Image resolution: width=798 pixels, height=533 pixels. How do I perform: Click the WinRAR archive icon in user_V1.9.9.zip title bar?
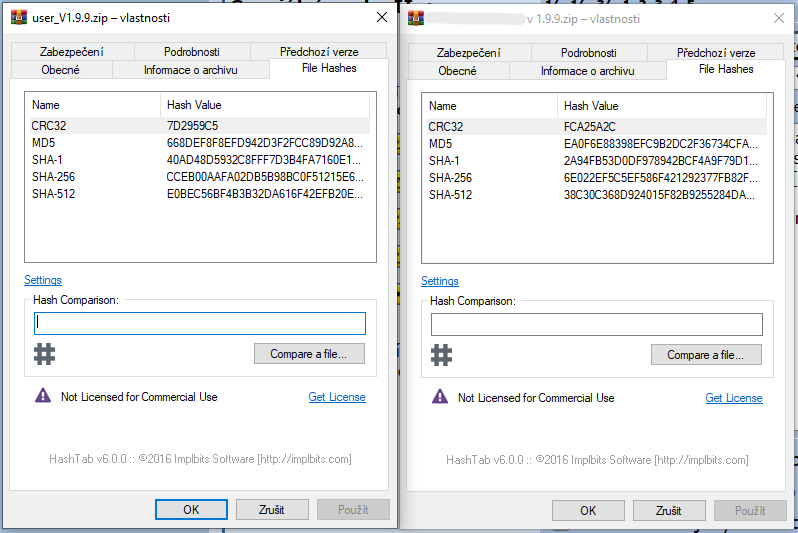17,18
